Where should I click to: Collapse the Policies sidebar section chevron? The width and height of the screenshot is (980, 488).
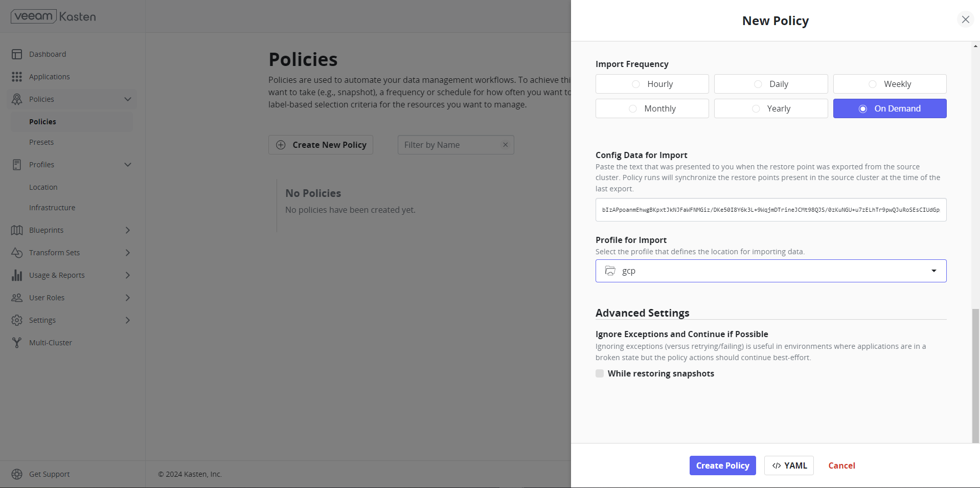(x=128, y=99)
